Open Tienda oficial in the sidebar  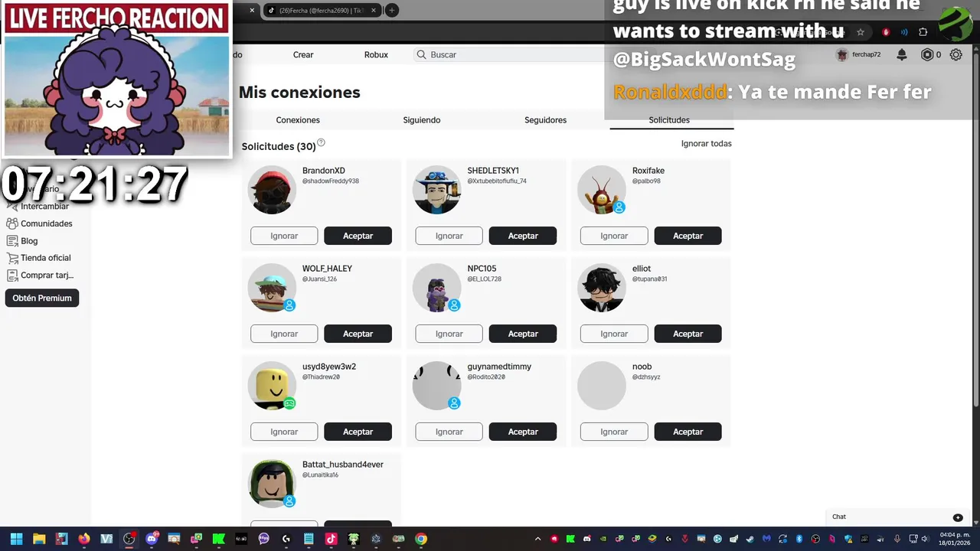pos(38,258)
